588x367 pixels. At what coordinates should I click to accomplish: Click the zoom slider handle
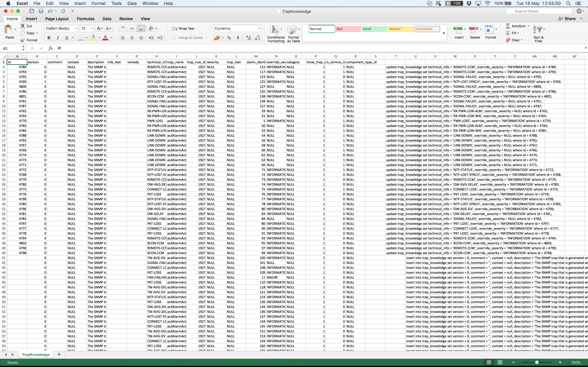click(x=537, y=362)
